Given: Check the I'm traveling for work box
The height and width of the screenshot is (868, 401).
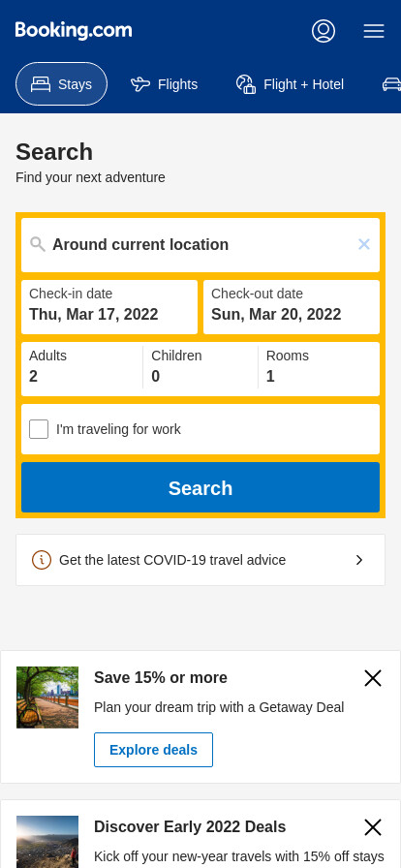Looking at the screenshot, I should 39,429.
